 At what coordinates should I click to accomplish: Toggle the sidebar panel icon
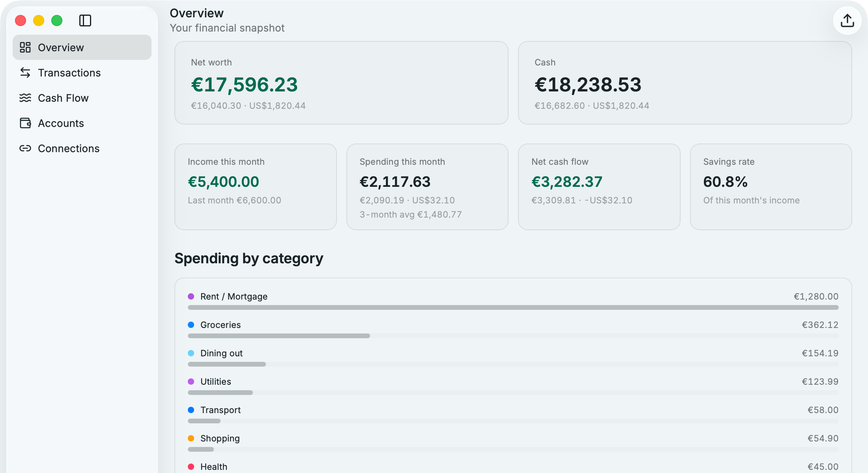[85, 20]
